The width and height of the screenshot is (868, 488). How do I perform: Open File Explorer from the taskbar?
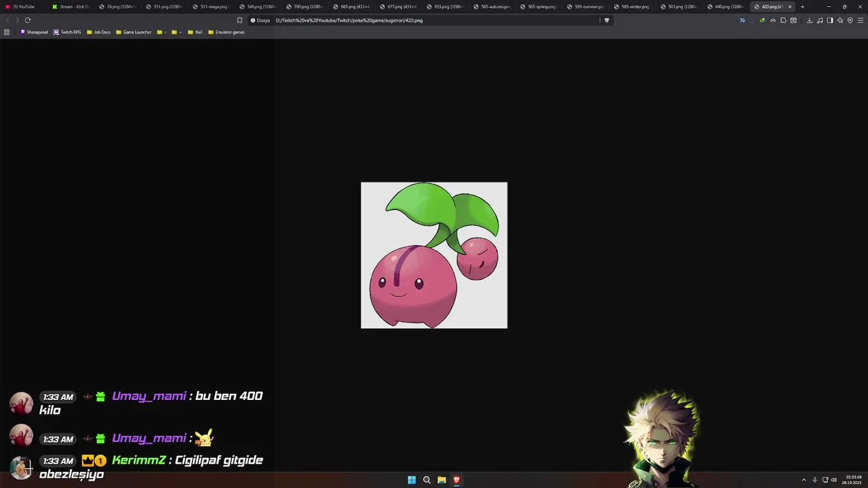click(441, 480)
